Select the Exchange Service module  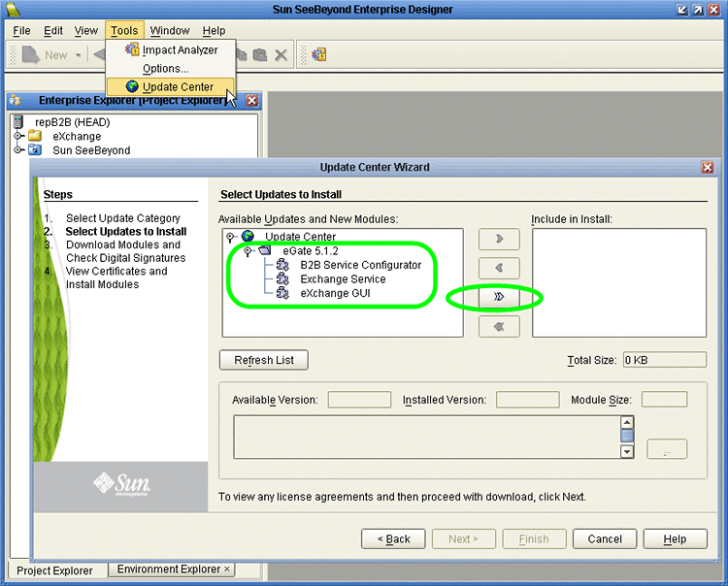pyautogui.click(x=343, y=278)
